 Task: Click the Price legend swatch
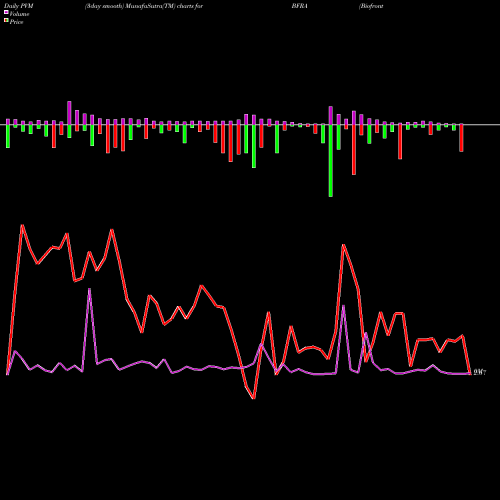6,21
